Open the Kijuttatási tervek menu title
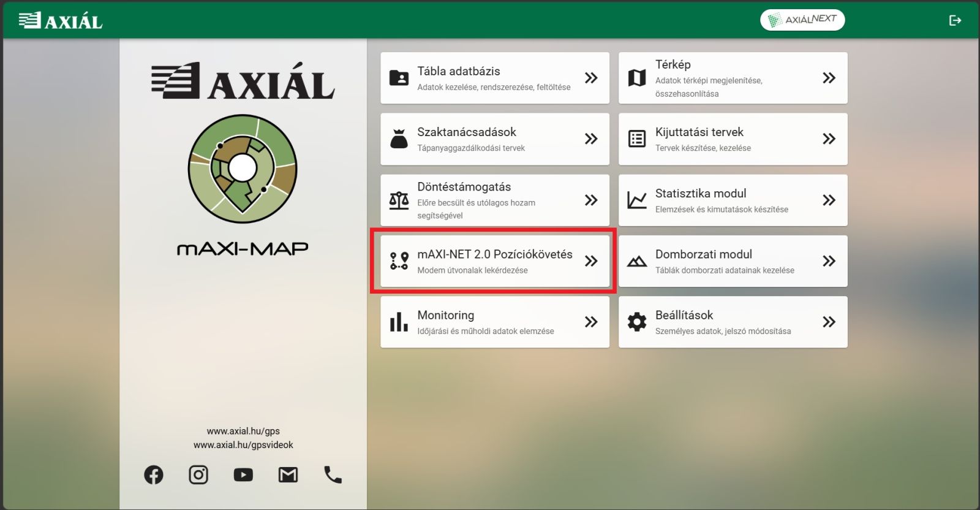This screenshot has width=980, height=510. tap(699, 132)
